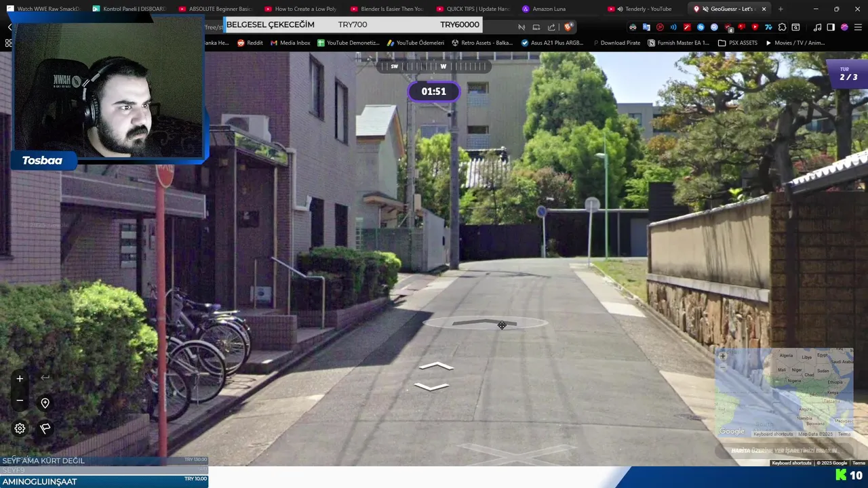
Task: Open the Furnish Master EA bookmark
Action: (678, 43)
